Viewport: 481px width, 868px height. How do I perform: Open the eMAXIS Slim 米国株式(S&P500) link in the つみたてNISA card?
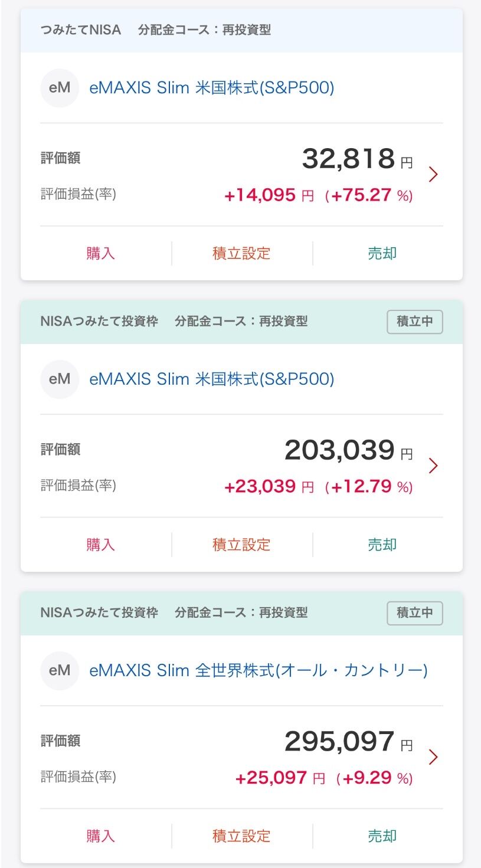(212, 88)
